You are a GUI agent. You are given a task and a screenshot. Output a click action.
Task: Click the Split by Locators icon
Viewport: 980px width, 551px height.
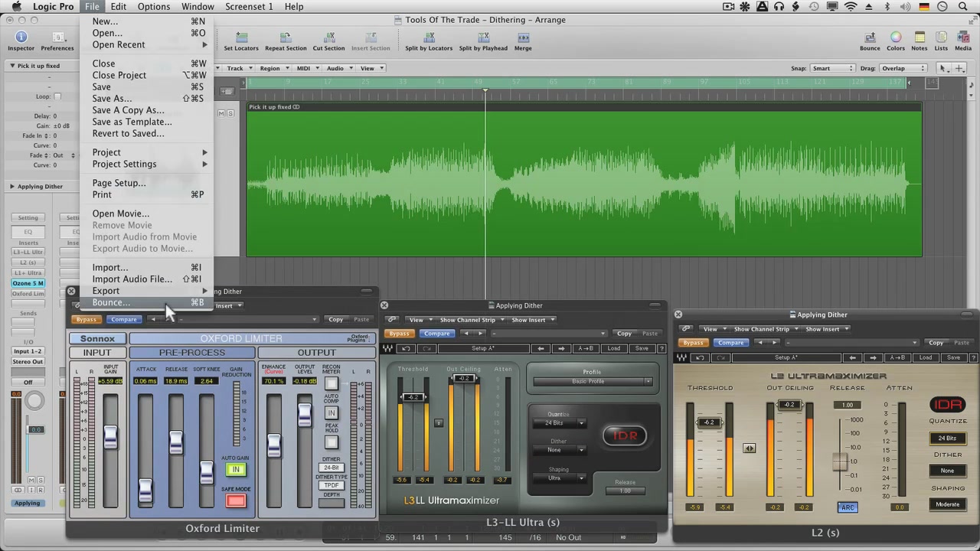(x=429, y=37)
